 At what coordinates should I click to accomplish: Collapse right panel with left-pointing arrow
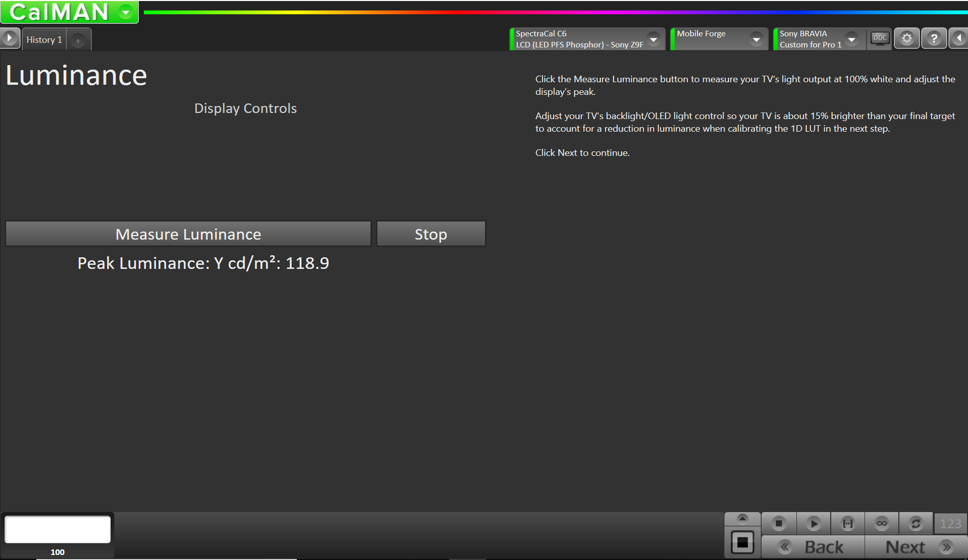[x=958, y=39]
